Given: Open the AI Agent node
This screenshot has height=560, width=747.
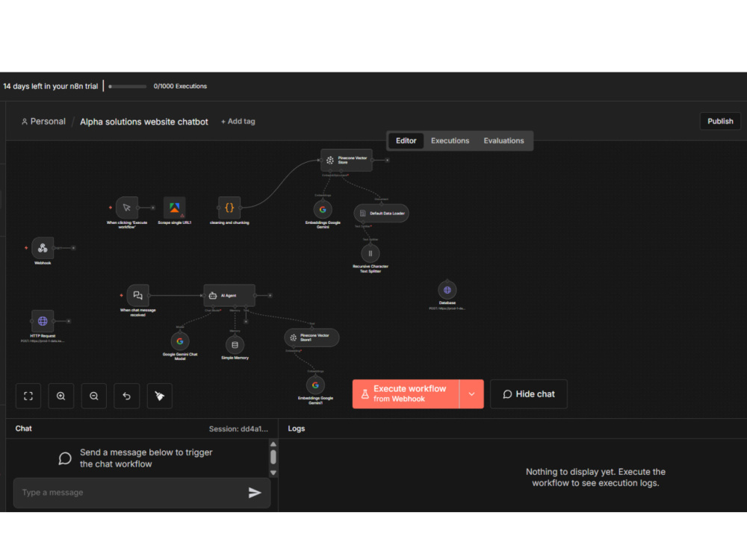Looking at the screenshot, I should (x=229, y=295).
